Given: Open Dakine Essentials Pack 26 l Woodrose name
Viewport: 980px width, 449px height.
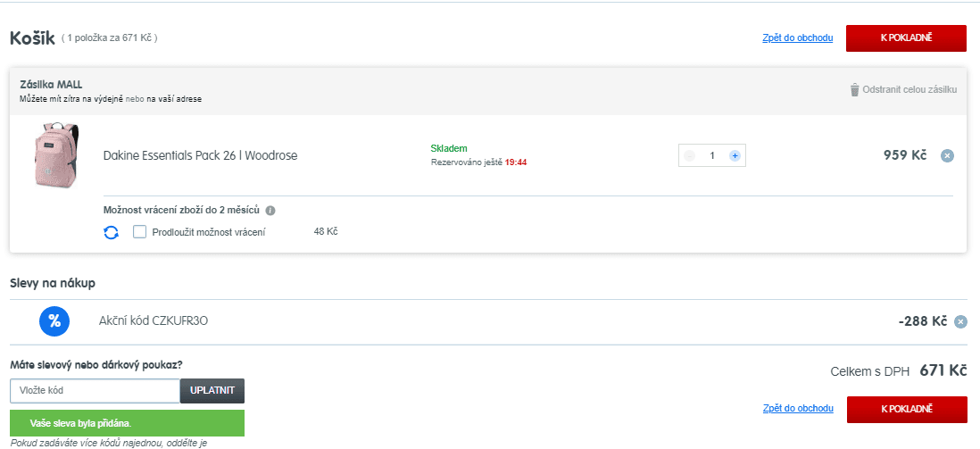Looking at the screenshot, I should (x=200, y=155).
